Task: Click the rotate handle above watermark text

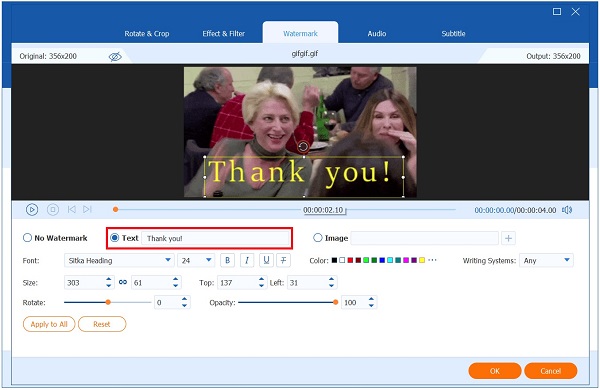Action: pos(303,146)
